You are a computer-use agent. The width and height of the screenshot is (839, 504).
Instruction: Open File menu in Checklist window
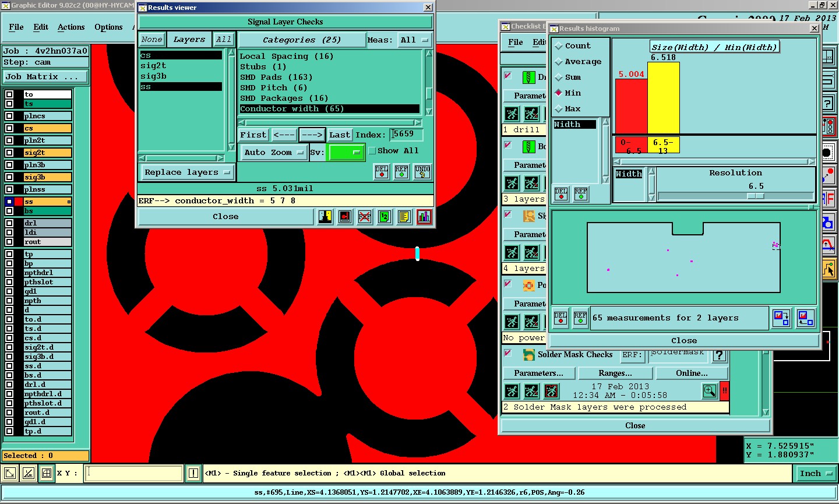point(516,43)
